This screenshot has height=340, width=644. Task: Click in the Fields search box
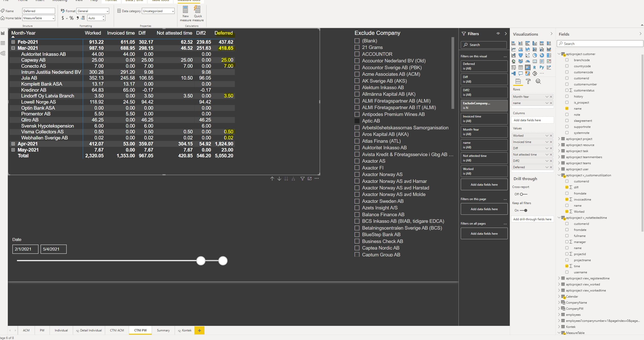click(600, 44)
